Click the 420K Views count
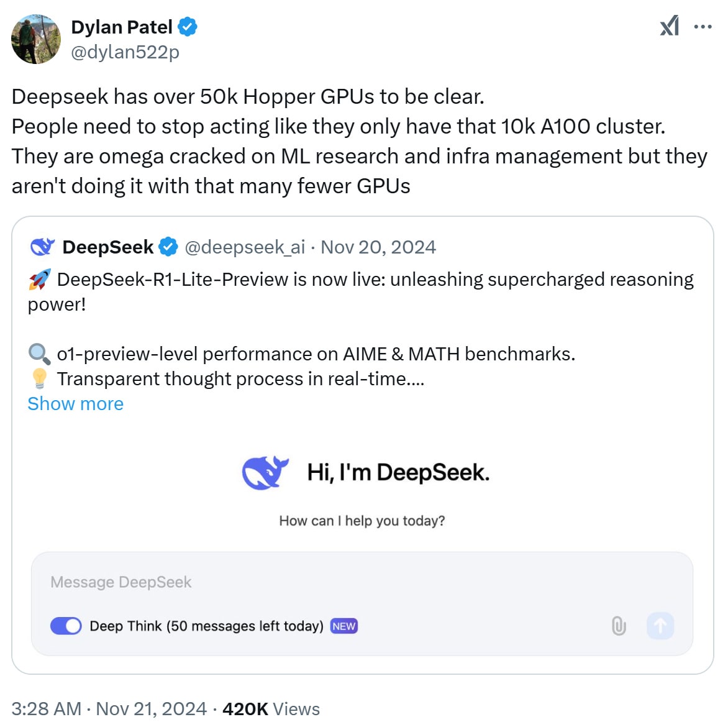This screenshot has width=728, height=722. point(271,709)
